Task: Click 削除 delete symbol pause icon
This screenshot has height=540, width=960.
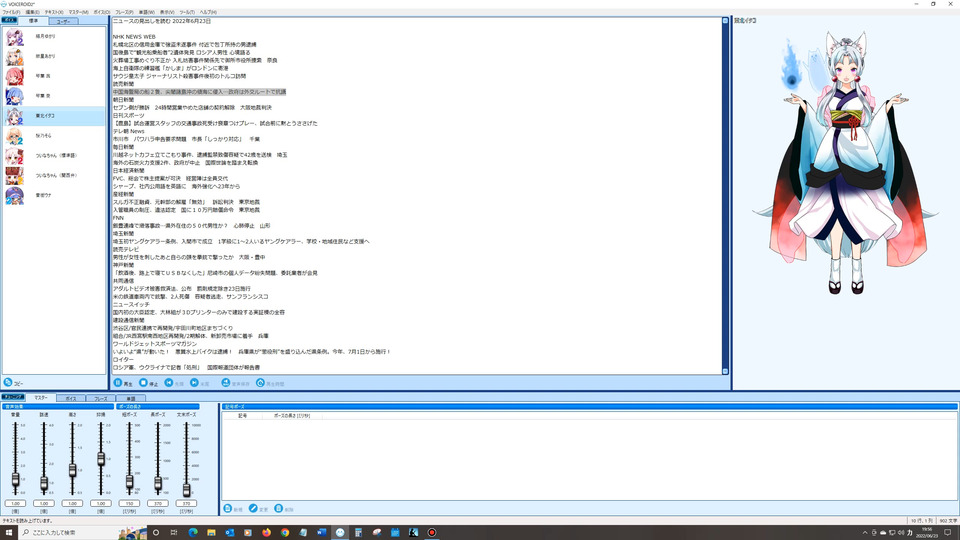Action: click(x=279, y=508)
